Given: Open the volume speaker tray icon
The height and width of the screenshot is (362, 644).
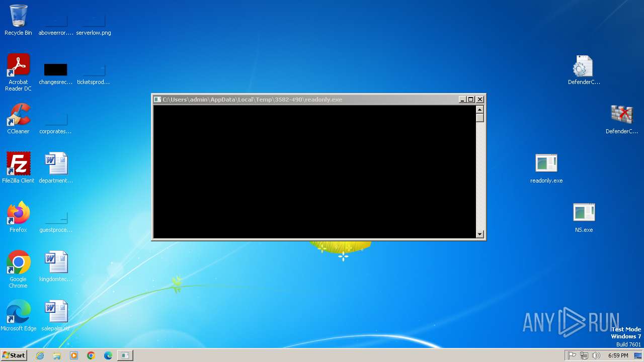Looking at the screenshot, I should pyautogui.click(x=596, y=355).
